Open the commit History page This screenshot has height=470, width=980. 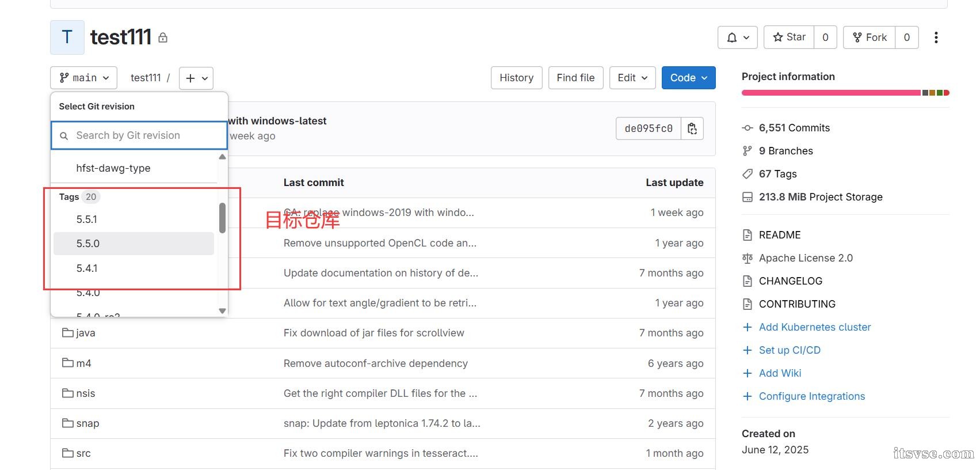click(516, 78)
